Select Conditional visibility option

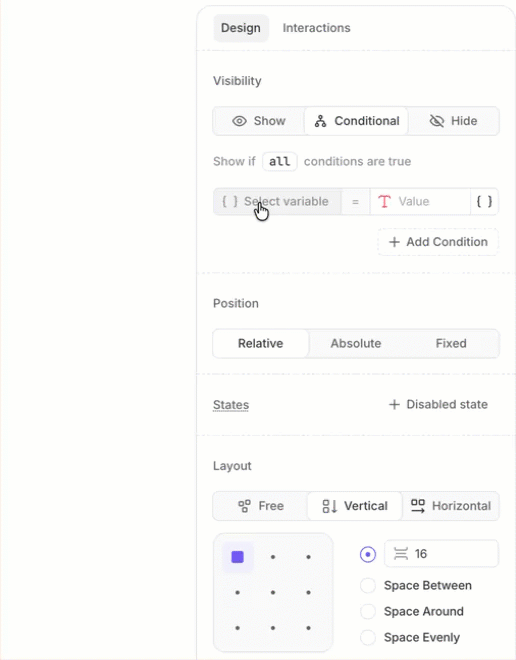pos(356,121)
